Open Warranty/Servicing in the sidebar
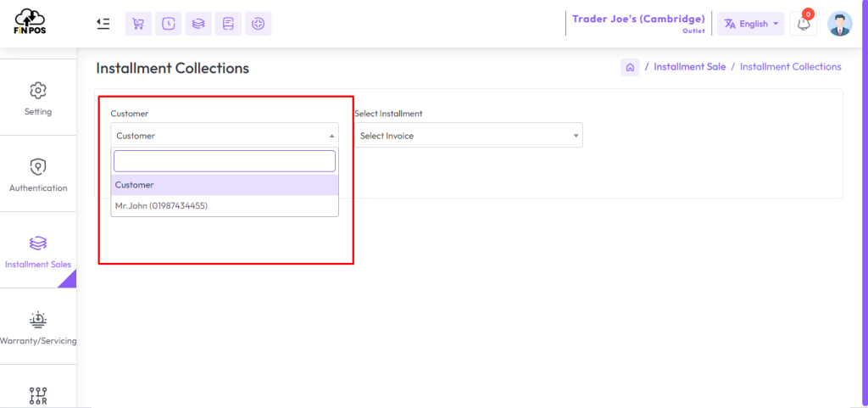Image resolution: width=868 pixels, height=408 pixels. 37,327
